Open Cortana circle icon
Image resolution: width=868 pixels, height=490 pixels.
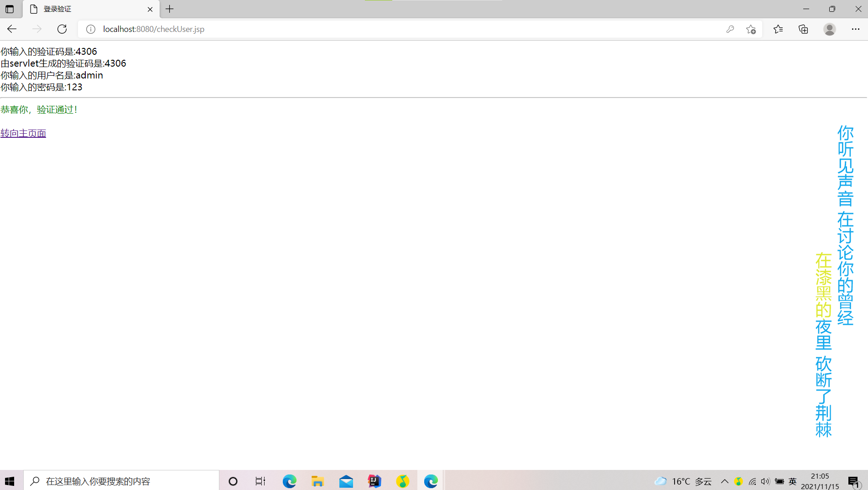233,481
